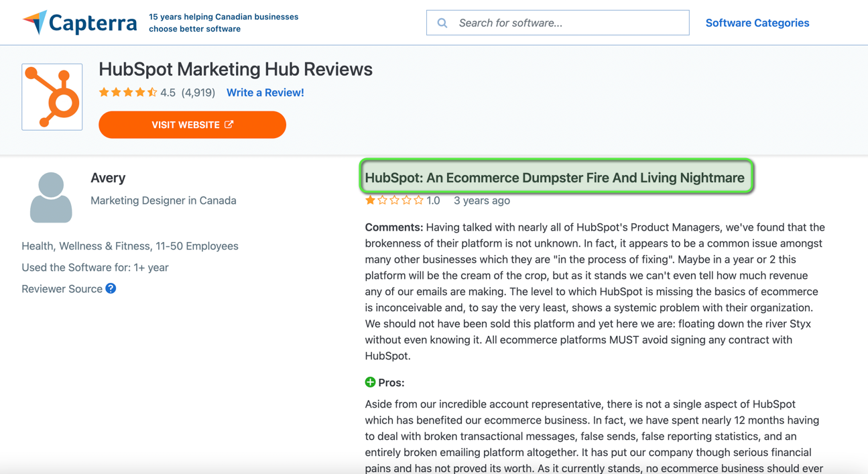Viewport: 868px width, 474px height.
Task: Click the Visit Website button
Action: [x=192, y=125]
